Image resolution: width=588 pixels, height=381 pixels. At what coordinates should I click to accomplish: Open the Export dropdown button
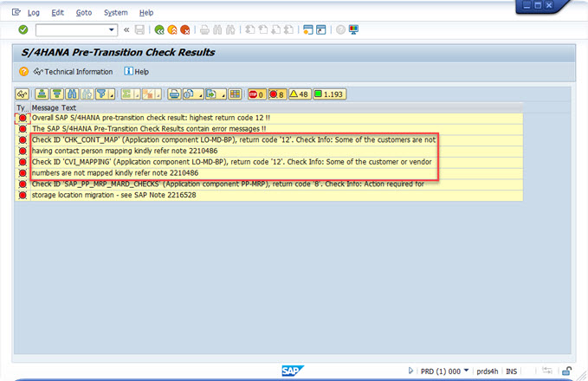coord(216,94)
